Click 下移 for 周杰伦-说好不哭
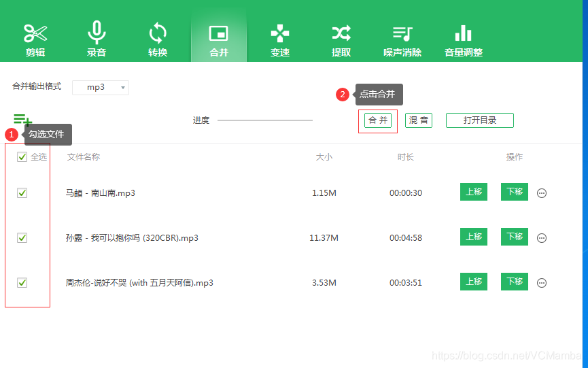This screenshot has width=588, height=368. tap(515, 282)
